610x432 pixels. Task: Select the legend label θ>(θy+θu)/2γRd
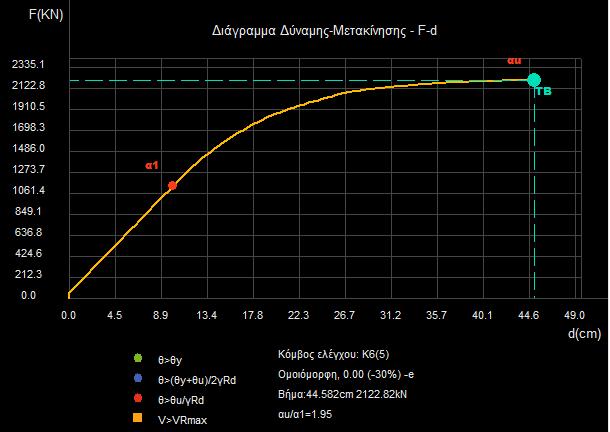(197, 380)
